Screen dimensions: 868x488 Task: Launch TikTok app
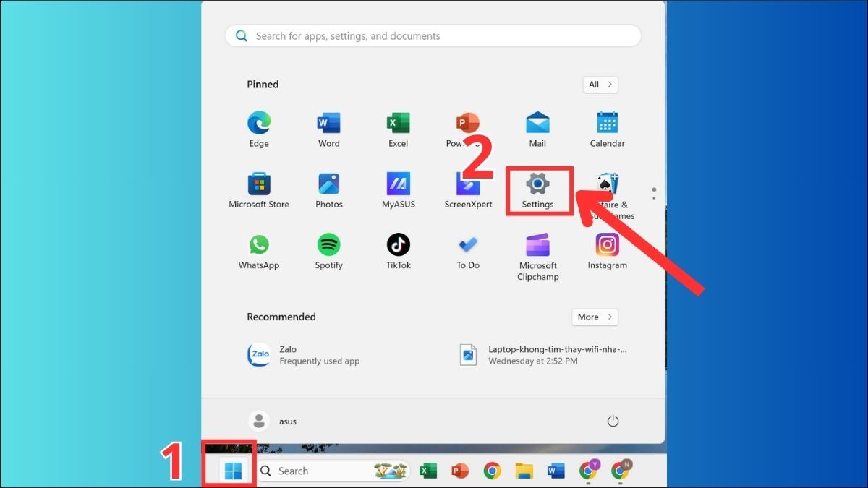399,252
